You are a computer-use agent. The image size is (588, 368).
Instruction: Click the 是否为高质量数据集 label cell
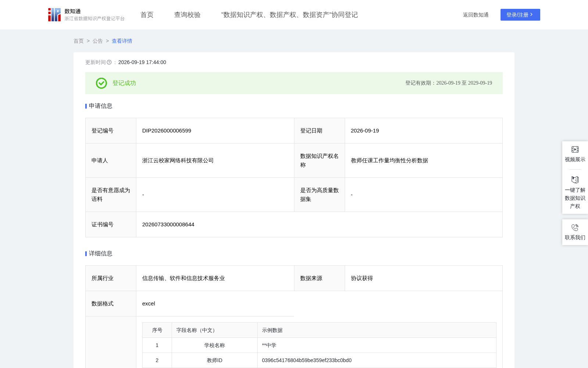click(x=320, y=195)
